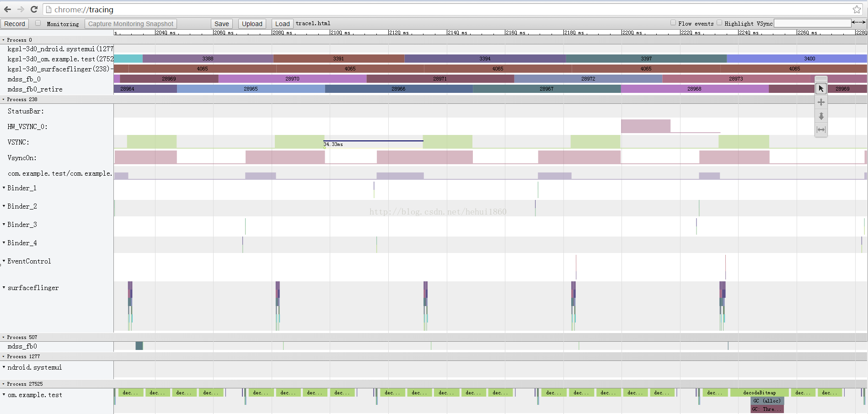
Task: Collapse the EventControl thread track
Action: 4,261
